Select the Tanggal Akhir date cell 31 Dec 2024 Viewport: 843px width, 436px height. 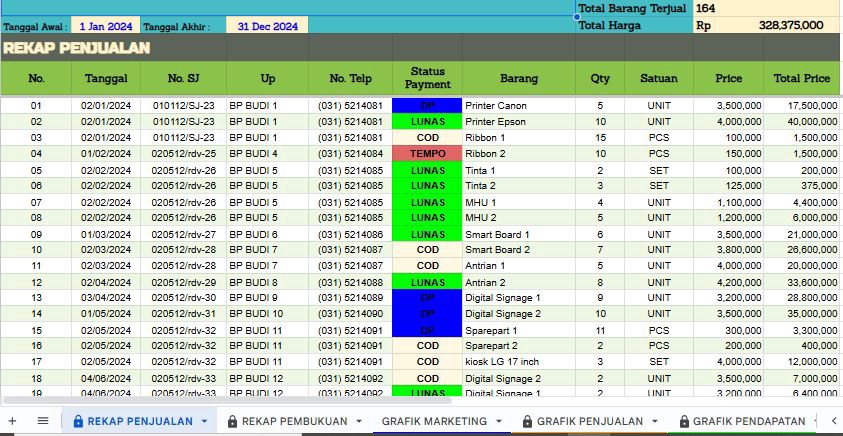coord(266,27)
